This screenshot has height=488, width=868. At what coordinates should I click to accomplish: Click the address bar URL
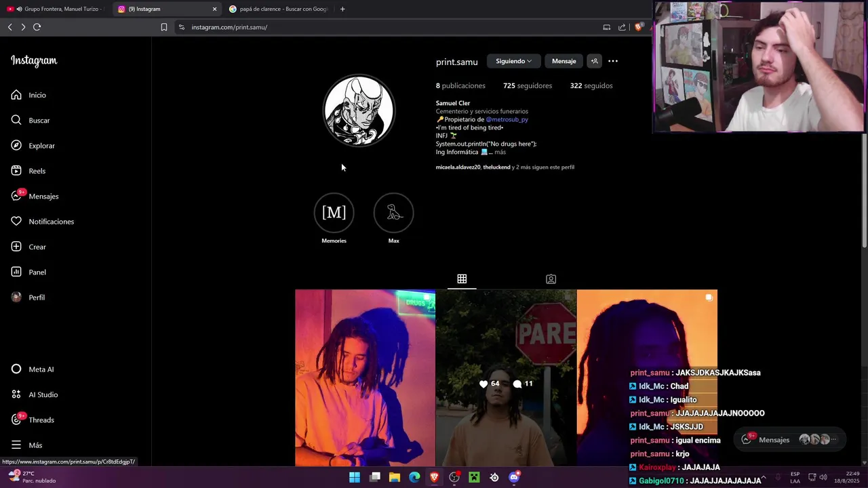click(x=229, y=27)
